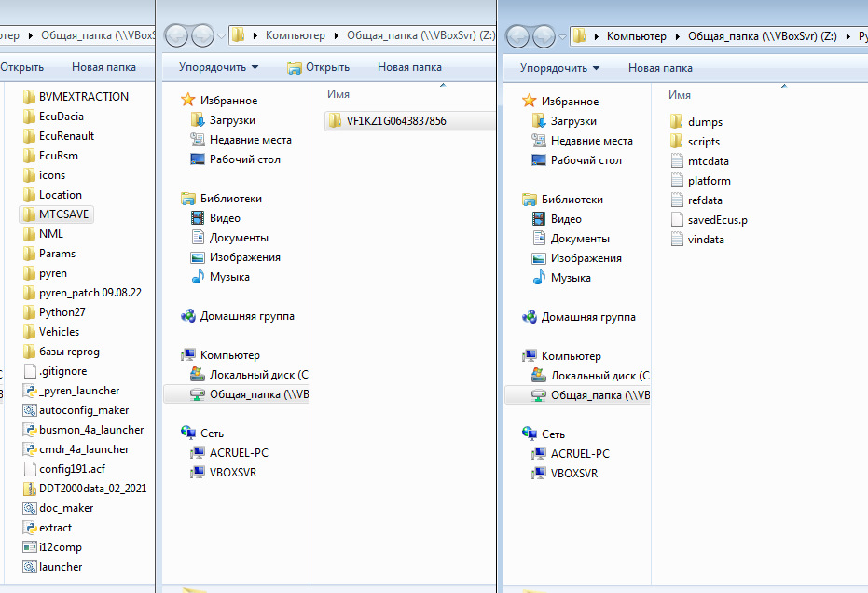Select the i12comp application file
The width and height of the screenshot is (868, 593).
click(52, 547)
